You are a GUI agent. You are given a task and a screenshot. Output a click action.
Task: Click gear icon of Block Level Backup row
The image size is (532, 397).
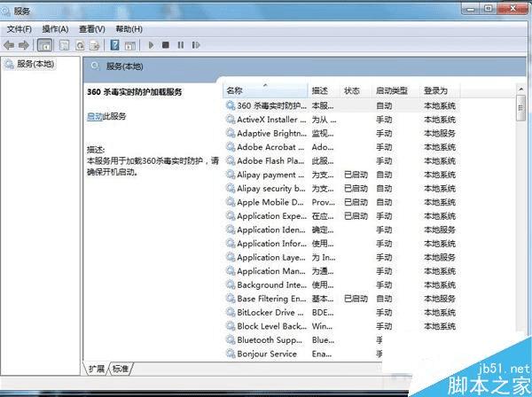[x=231, y=326]
